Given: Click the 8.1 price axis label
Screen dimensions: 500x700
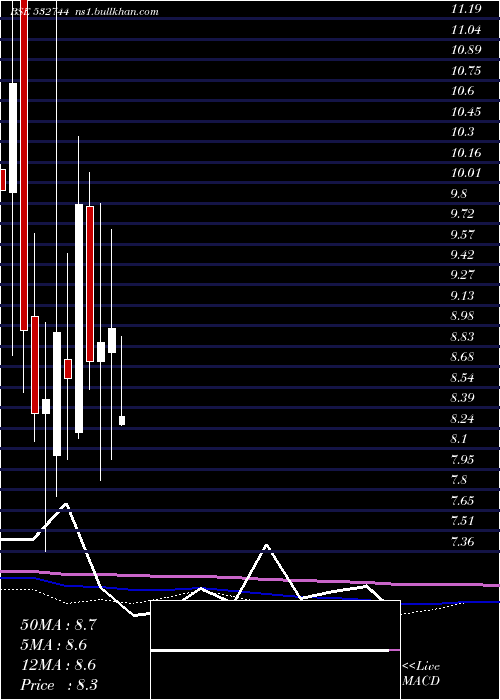Looking at the screenshot, I should pos(459,439).
